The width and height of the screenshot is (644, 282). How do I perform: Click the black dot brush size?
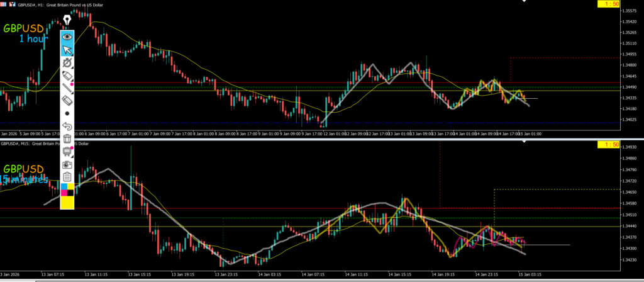(x=67, y=113)
